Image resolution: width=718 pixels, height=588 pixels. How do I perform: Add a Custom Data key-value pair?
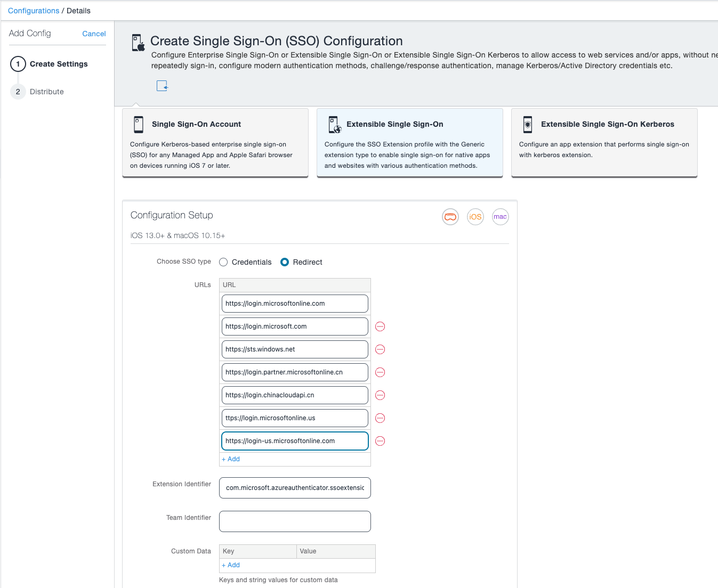230,565
